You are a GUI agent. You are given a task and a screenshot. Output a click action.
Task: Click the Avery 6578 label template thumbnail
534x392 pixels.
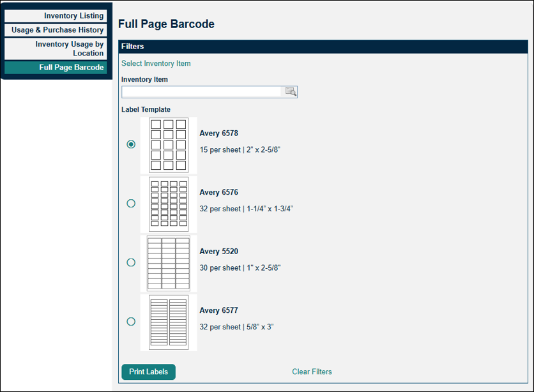(x=169, y=144)
